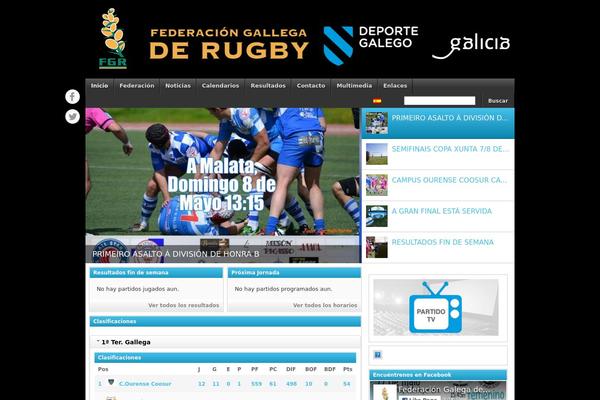The height and width of the screenshot is (400, 600).
Task: Click Próxima Jornada panel header
Action: 294,273
